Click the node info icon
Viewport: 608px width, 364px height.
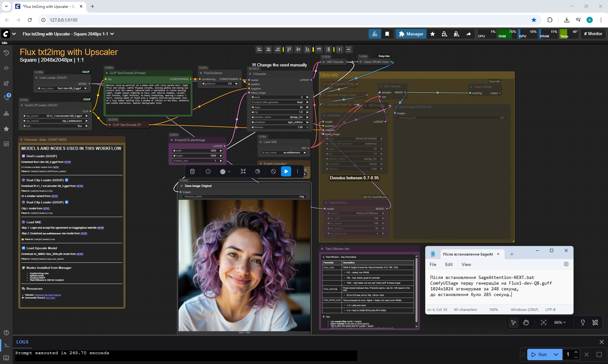(x=208, y=171)
